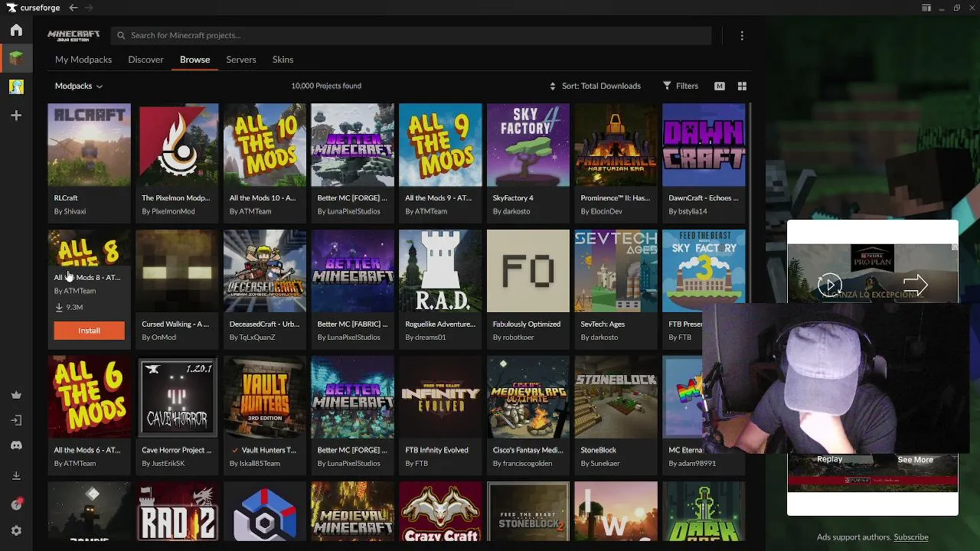Viewport: 980px width, 551px height.
Task: Toggle the panel layout icon in title bar
Action: click(926, 8)
